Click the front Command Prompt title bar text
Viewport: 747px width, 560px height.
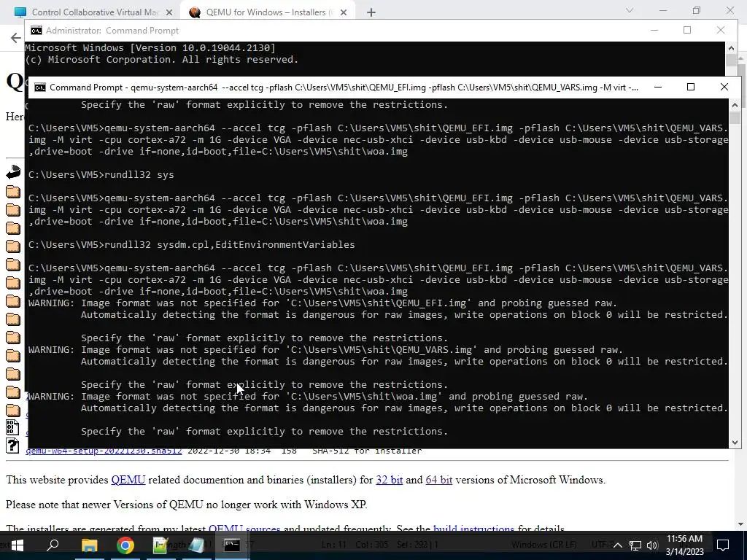point(344,87)
